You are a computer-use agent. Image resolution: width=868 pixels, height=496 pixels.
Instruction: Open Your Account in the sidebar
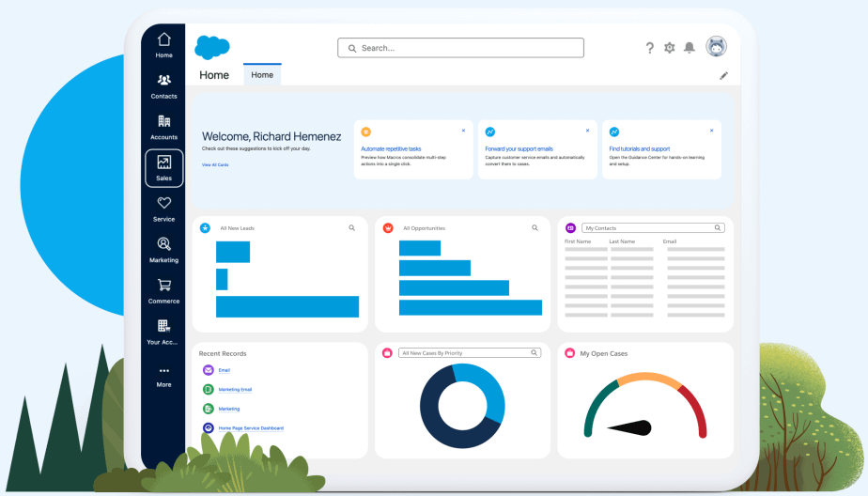point(163,333)
